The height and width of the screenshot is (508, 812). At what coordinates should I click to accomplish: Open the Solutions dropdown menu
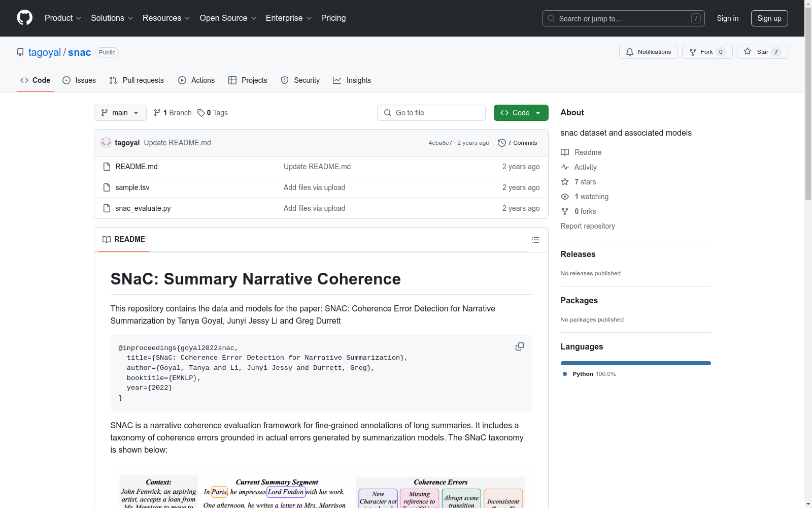(112, 18)
